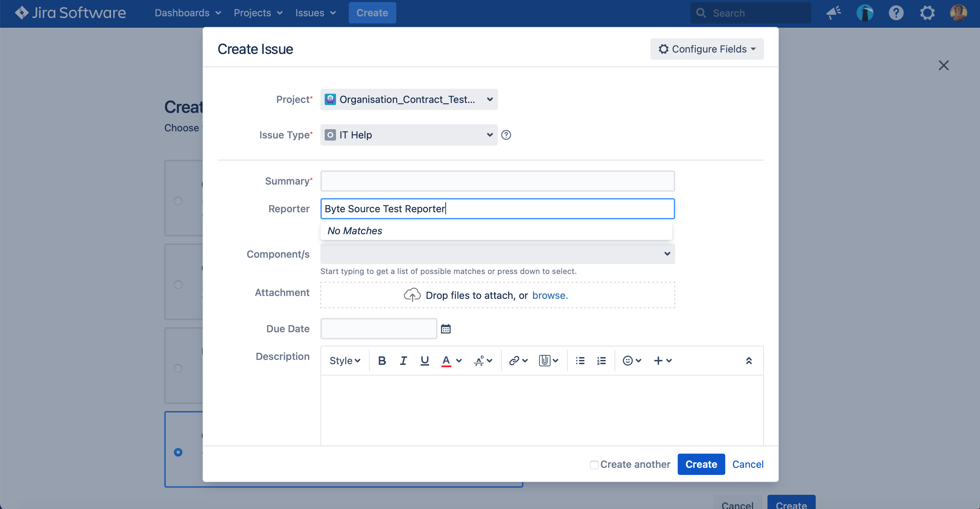Click the search magnifier icon

pos(701,13)
